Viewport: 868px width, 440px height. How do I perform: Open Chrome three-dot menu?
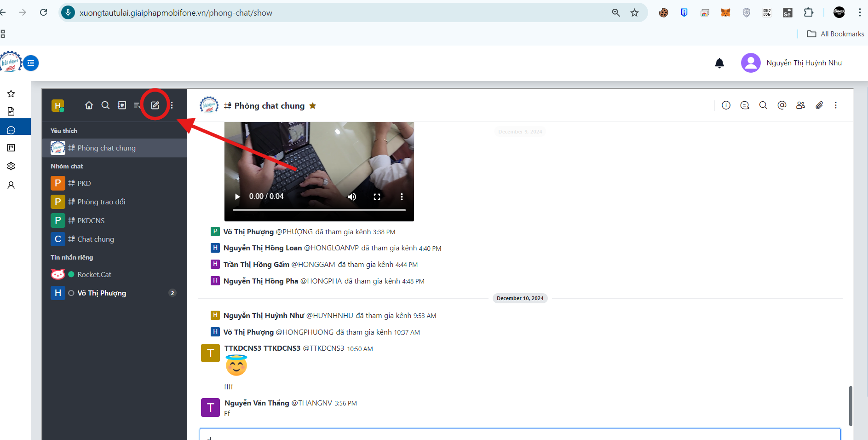click(x=859, y=12)
